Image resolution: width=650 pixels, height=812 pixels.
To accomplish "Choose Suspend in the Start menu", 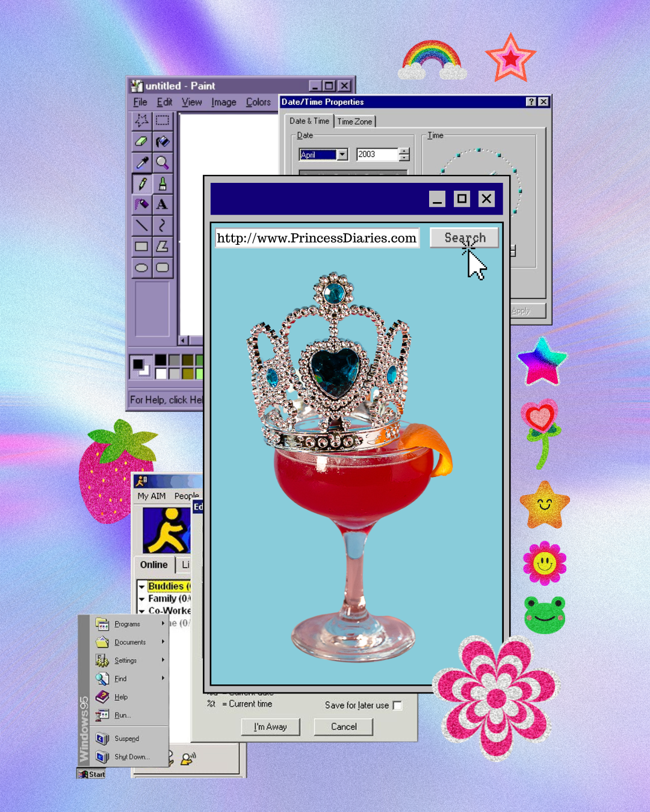I will tap(129, 739).
